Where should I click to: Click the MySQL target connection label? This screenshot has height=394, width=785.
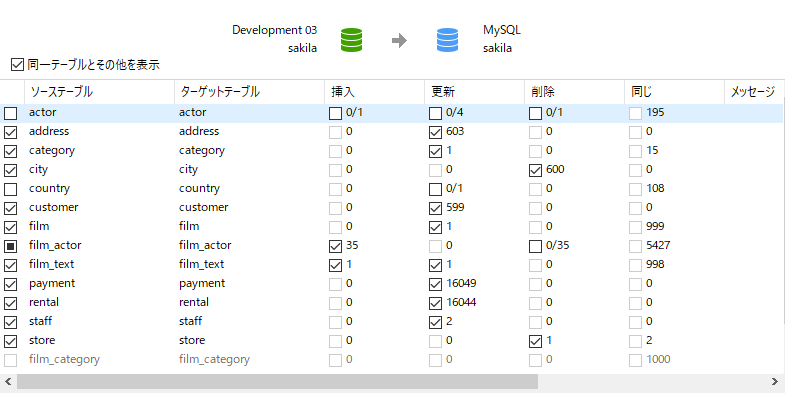(502, 30)
